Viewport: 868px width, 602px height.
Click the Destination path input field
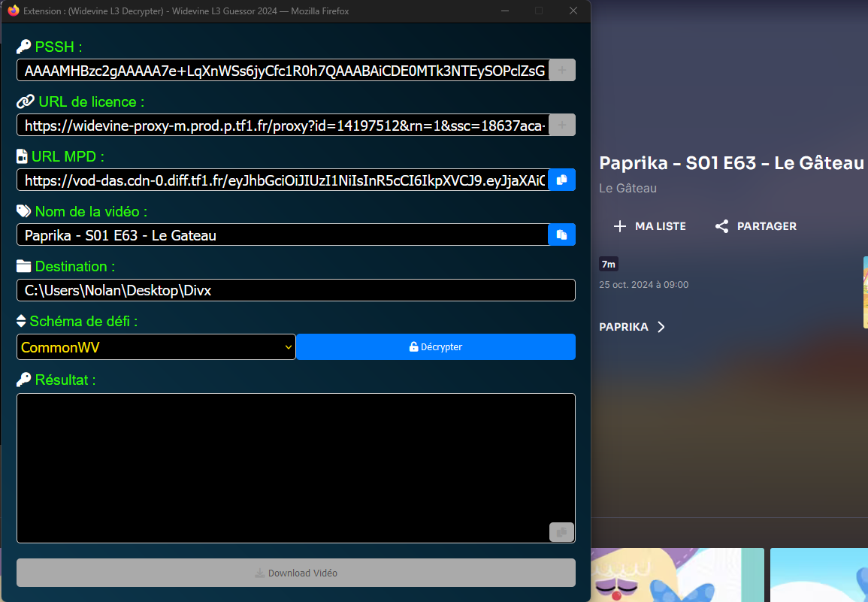click(x=296, y=290)
